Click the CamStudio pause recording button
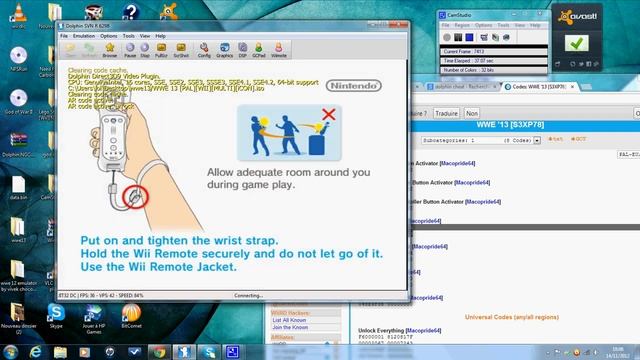The image size is (640, 360). point(458,37)
